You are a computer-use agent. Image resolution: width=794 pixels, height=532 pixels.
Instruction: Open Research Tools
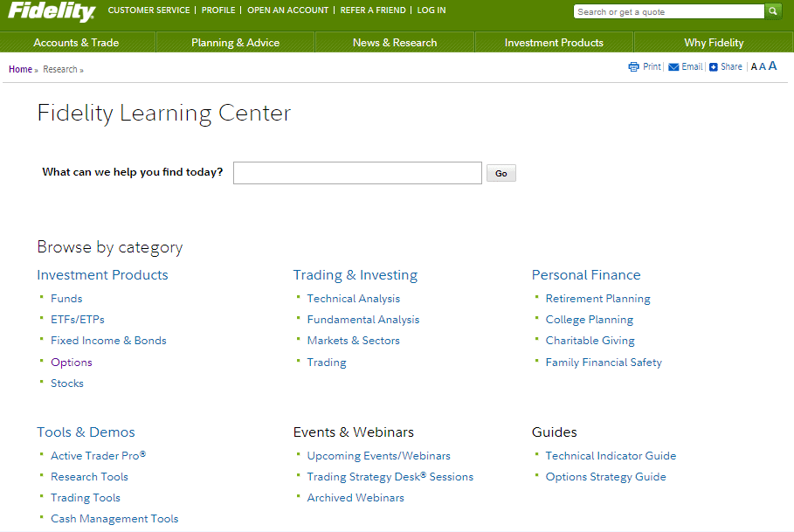[x=89, y=477]
